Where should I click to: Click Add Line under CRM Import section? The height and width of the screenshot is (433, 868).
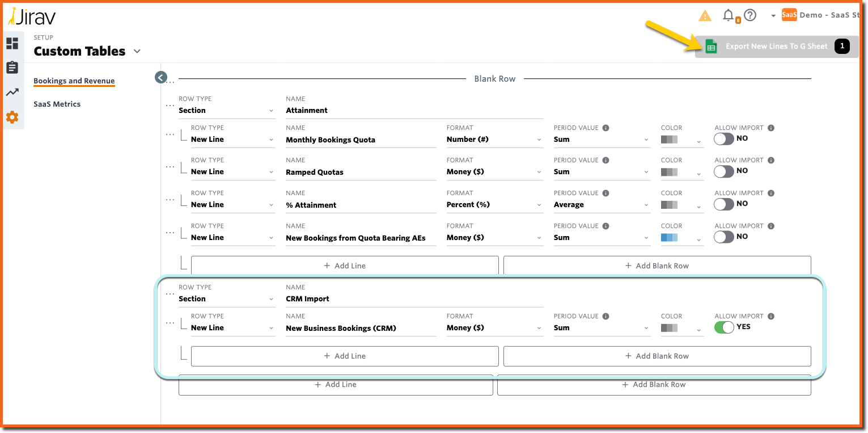(345, 356)
